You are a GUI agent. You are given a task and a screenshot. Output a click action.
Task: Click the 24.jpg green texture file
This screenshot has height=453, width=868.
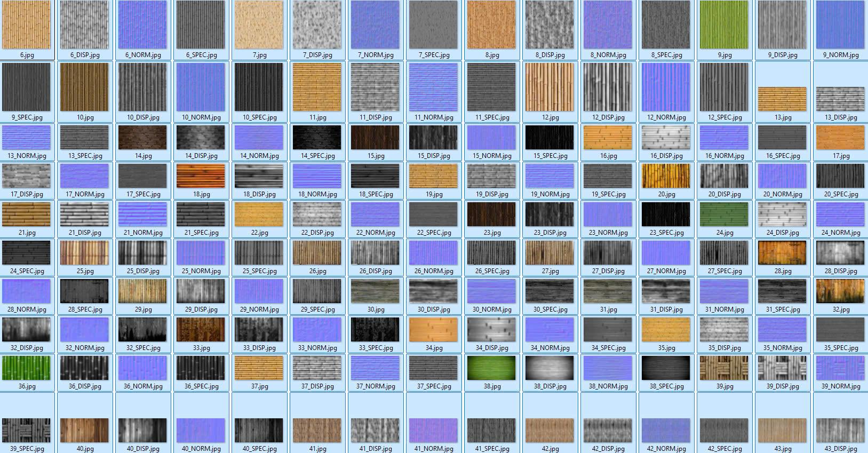724,214
